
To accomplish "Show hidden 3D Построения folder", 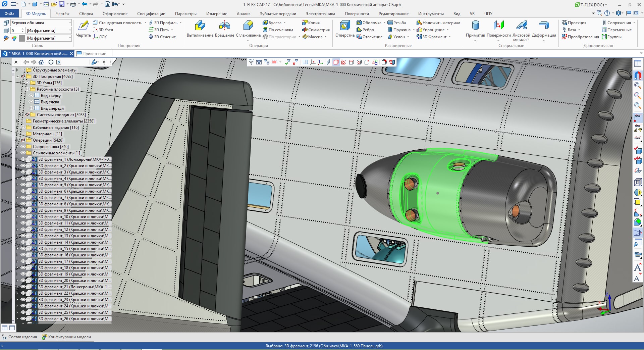I will pyautogui.click(x=23, y=77).
